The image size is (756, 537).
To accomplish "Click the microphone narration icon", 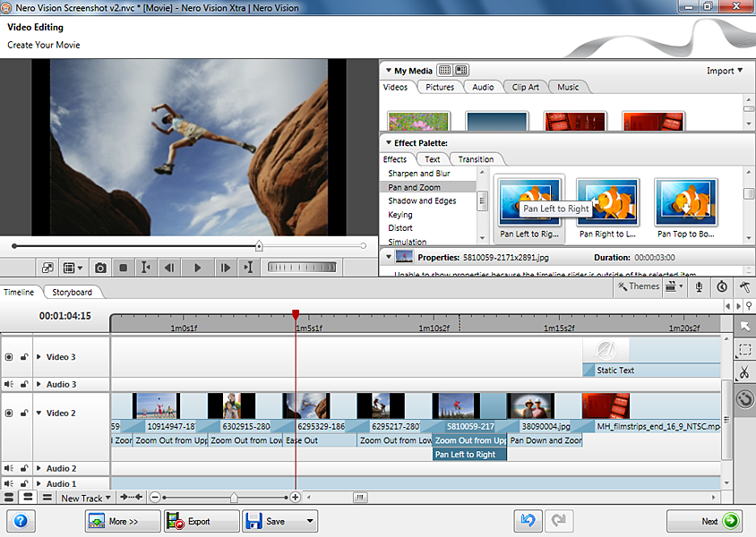I will [x=698, y=286].
